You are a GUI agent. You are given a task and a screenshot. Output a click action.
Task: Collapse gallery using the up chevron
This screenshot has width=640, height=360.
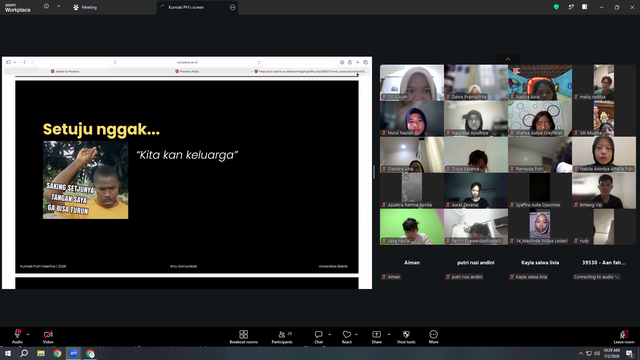(x=508, y=59)
